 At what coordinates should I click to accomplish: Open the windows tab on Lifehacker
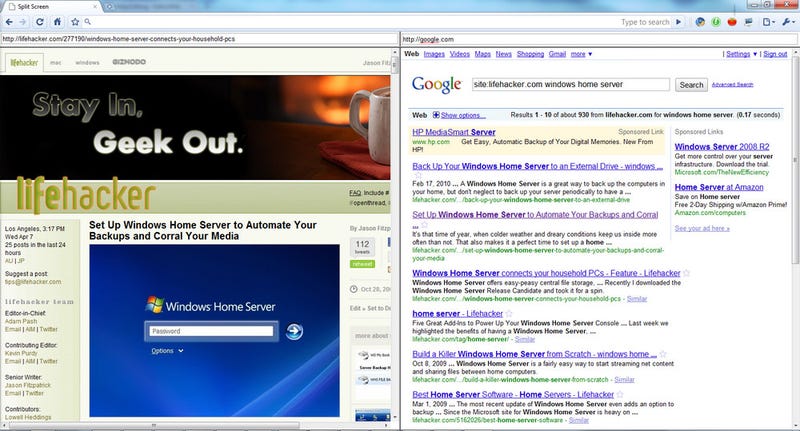87,63
